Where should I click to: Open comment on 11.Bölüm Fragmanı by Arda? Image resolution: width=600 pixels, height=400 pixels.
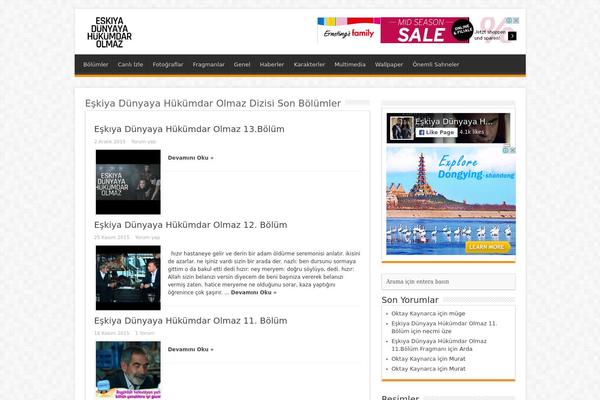point(439,345)
